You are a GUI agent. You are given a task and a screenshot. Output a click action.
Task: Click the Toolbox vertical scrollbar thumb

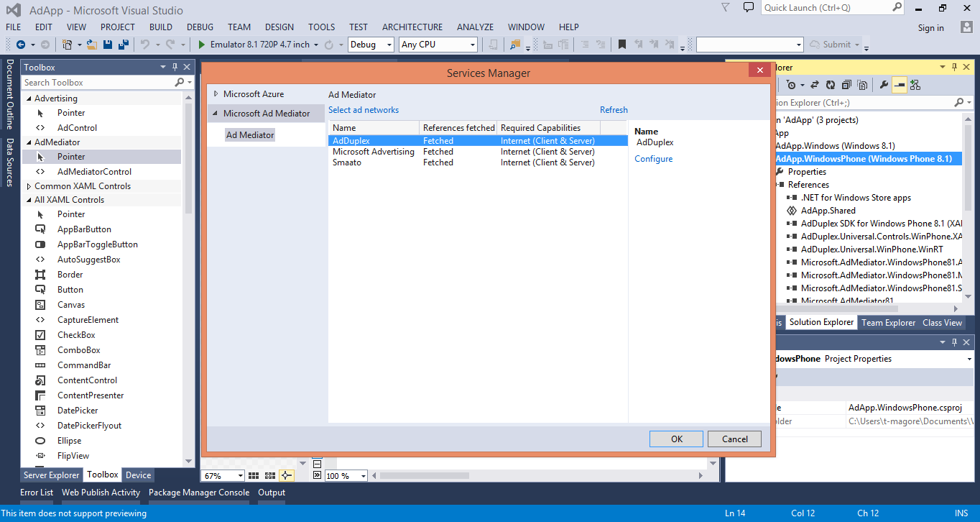pos(188,158)
